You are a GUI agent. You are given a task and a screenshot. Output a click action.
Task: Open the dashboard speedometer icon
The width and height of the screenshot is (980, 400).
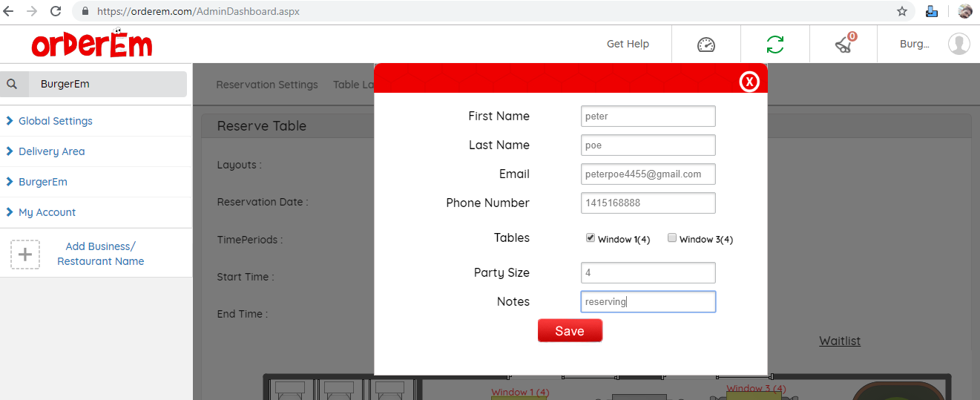706,45
